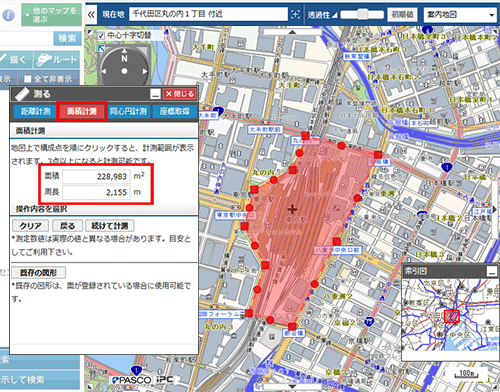The image size is (500, 392).
Task: Toggle 中心十字切替 checkbox
Action: point(102,35)
